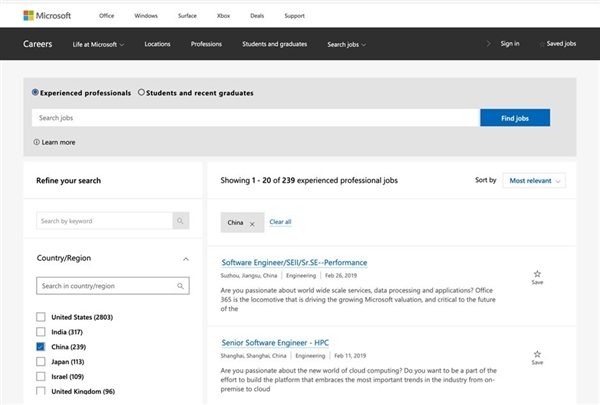Click the keyword search magnifier icon
The width and height of the screenshot is (600, 405).
point(180,220)
